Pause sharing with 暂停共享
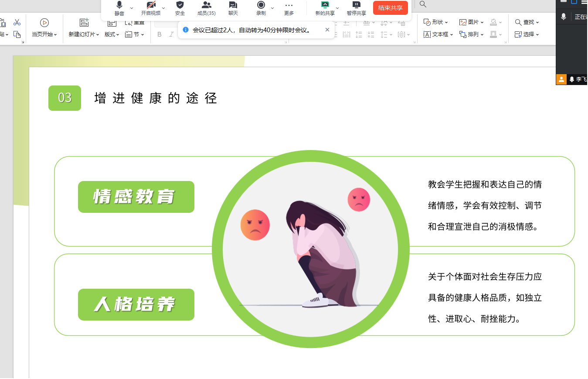The image size is (588, 379). pyautogui.click(x=357, y=8)
